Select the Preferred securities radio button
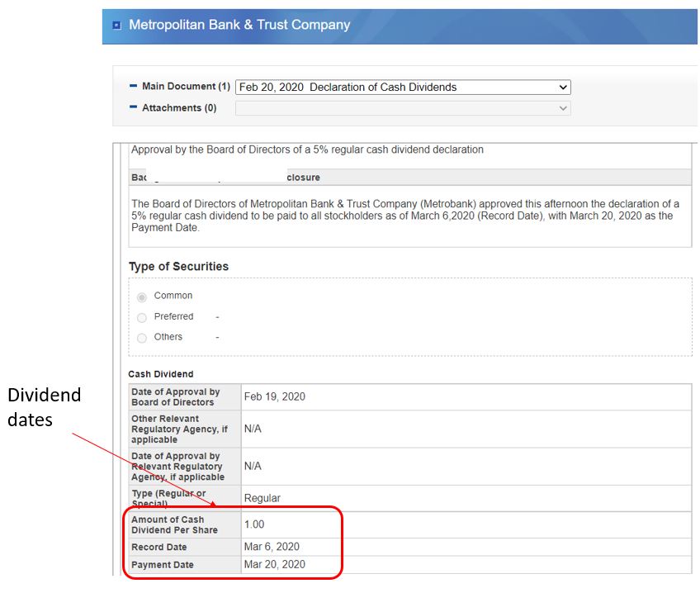This screenshot has height=593, width=700. [x=142, y=317]
